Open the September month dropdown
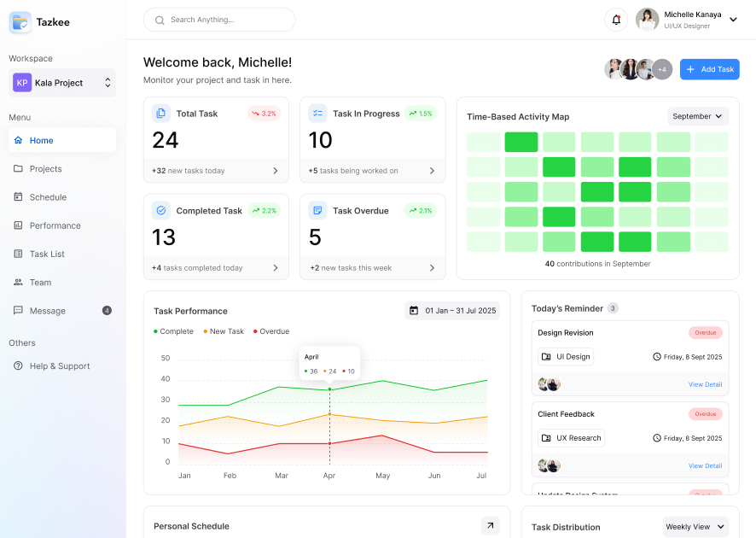756x538 pixels. click(698, 116)
